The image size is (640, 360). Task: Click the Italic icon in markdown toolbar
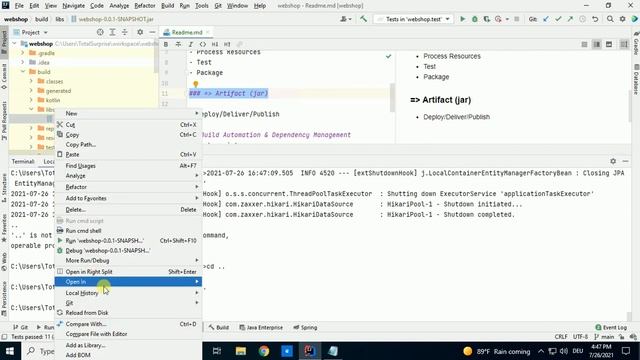[190, 44]
